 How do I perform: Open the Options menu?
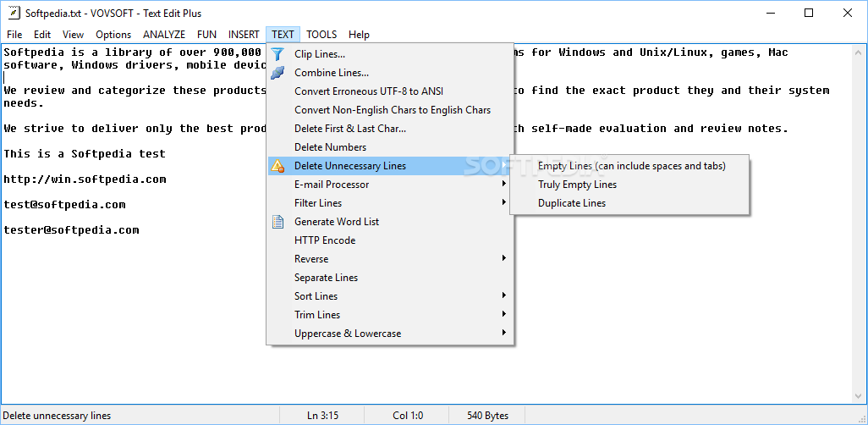[113, 35]
